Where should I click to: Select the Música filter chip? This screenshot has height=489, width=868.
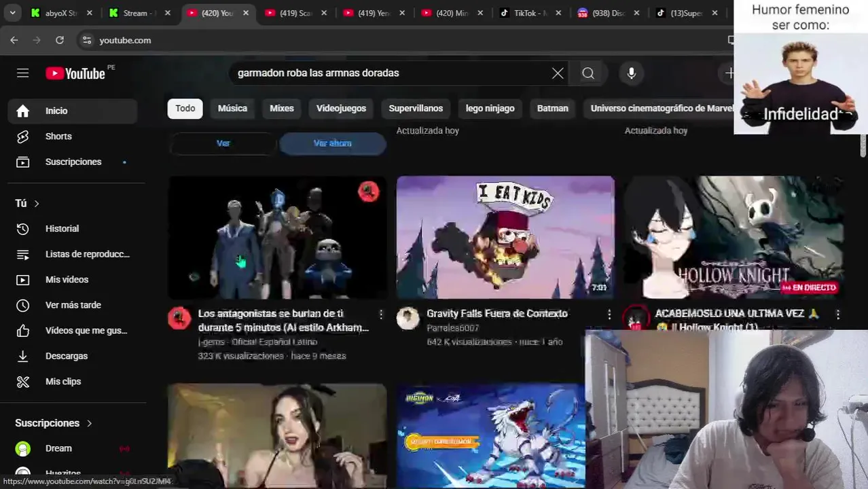[x=232, y=109]
